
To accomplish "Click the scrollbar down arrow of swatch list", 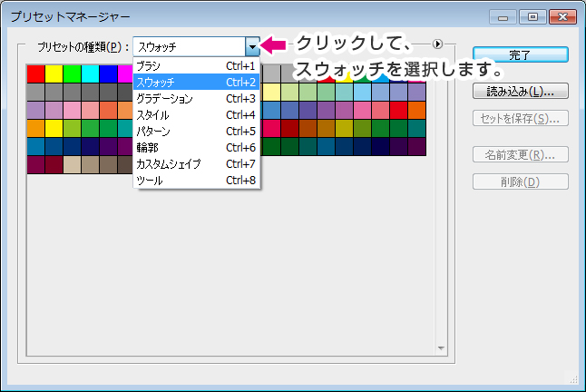I will (x=441, y=348).
